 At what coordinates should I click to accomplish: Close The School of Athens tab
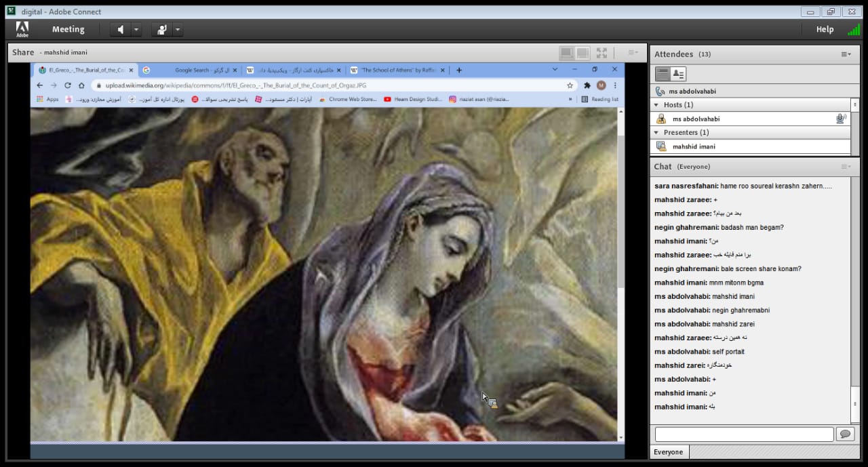coord(443,70)
